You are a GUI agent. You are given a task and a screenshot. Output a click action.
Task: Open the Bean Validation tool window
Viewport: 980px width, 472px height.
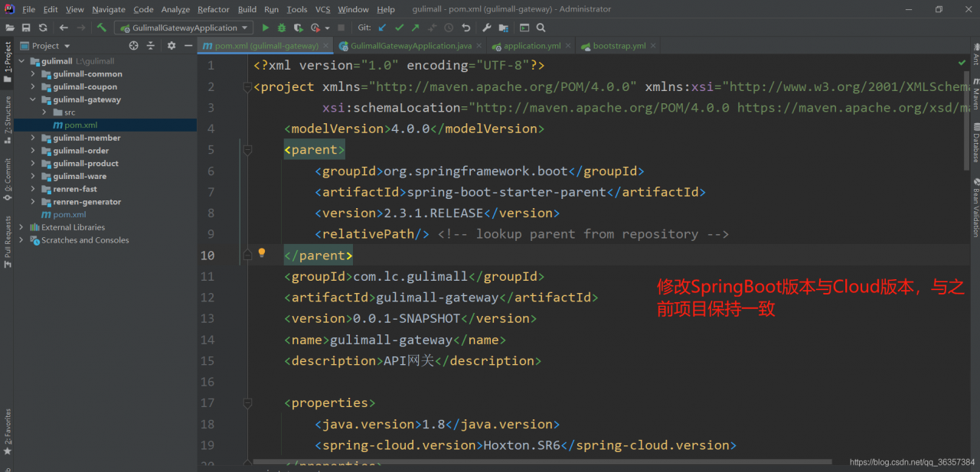pyautogui.click(x=975, y=208)
